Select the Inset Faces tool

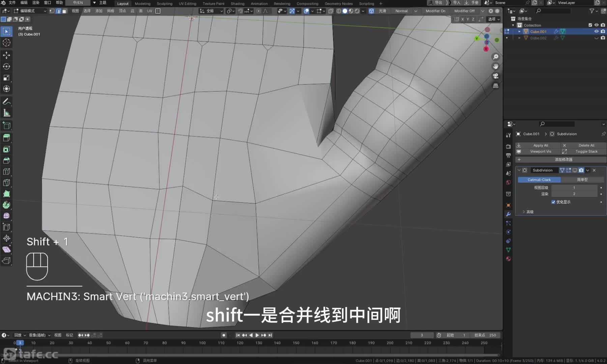(6, 149)
